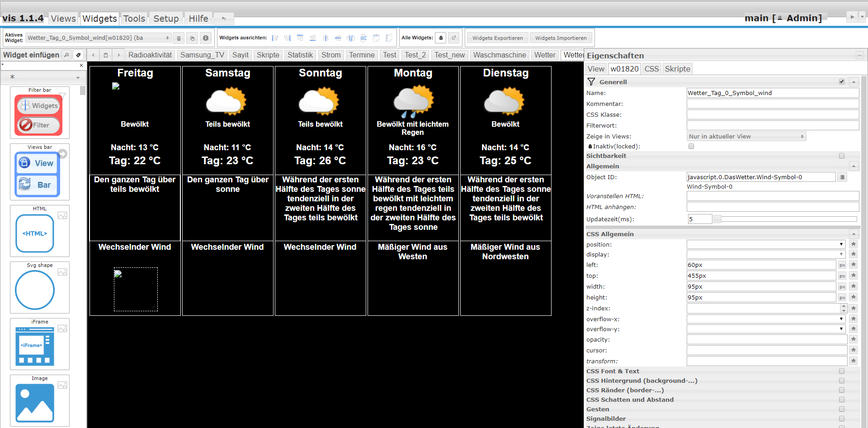This screenshot has width=868, height=428.
Task: Click the px unit button for top
Action: (x=842, y=276)
